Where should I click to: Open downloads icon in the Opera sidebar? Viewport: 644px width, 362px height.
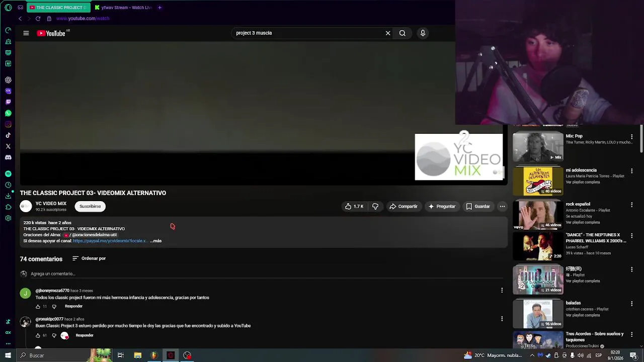pos(8,196)
